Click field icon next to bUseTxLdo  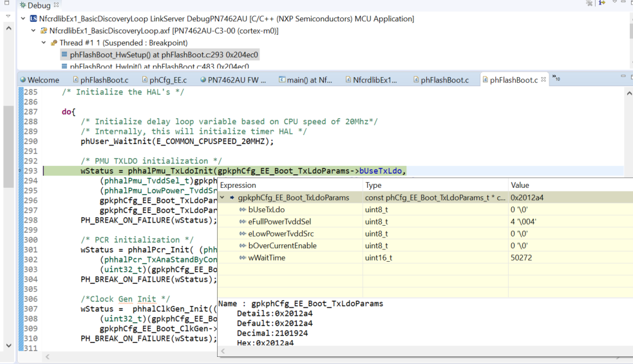click(243, 210)
